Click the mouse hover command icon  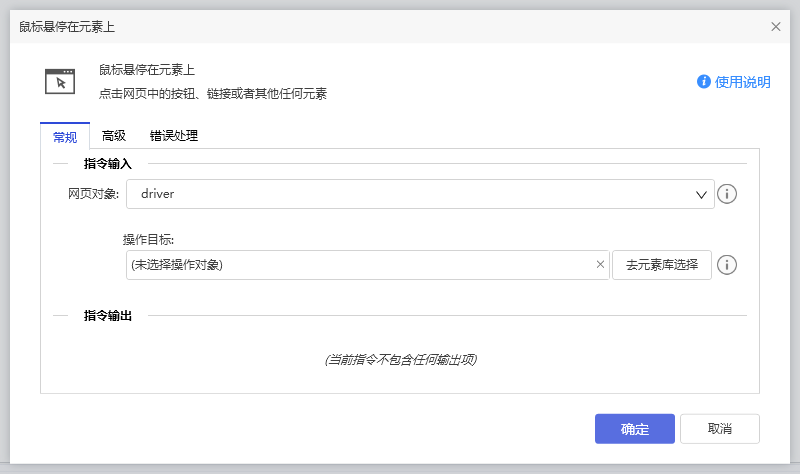[x=60, y=81]
